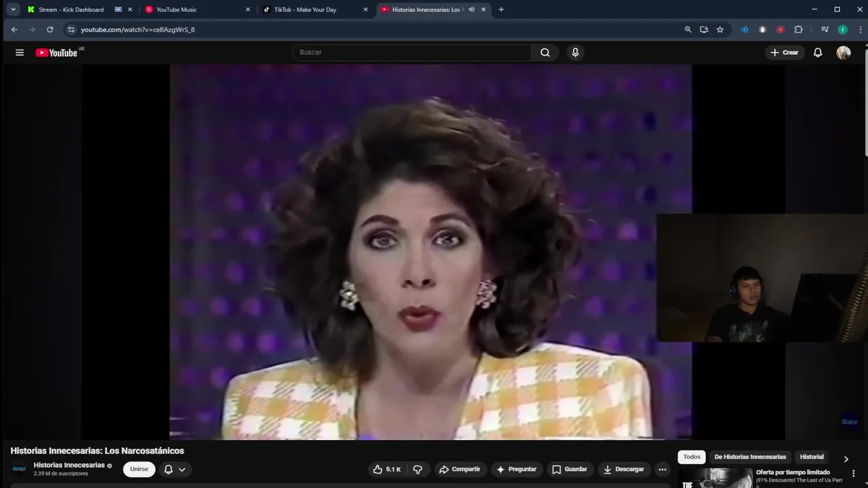Click the install app icon in address bar
Viewport: 868px width, 488px height.
704,30
